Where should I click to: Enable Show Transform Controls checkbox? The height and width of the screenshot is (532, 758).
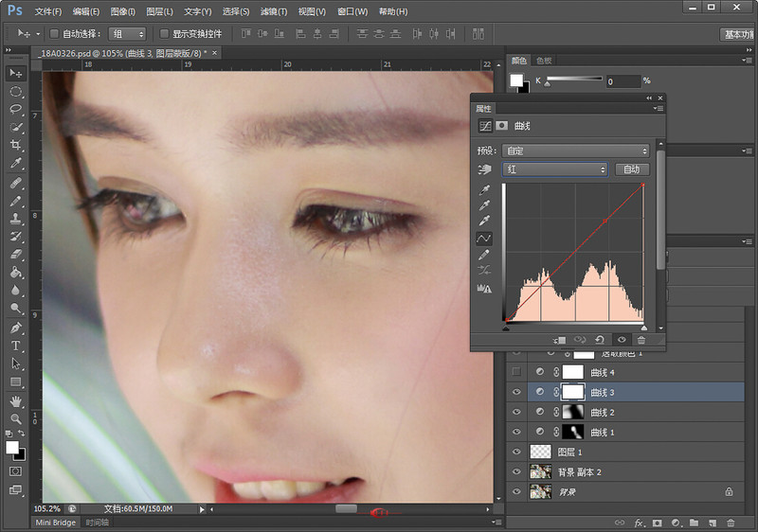(164, 33)
